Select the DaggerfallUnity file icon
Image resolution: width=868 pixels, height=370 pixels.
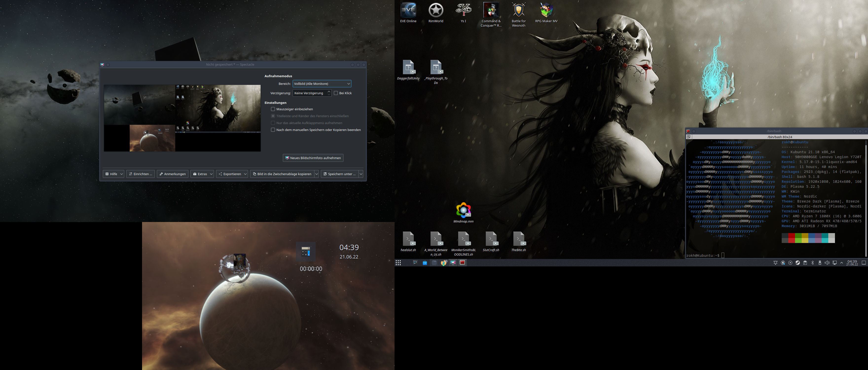coord(408,70)
